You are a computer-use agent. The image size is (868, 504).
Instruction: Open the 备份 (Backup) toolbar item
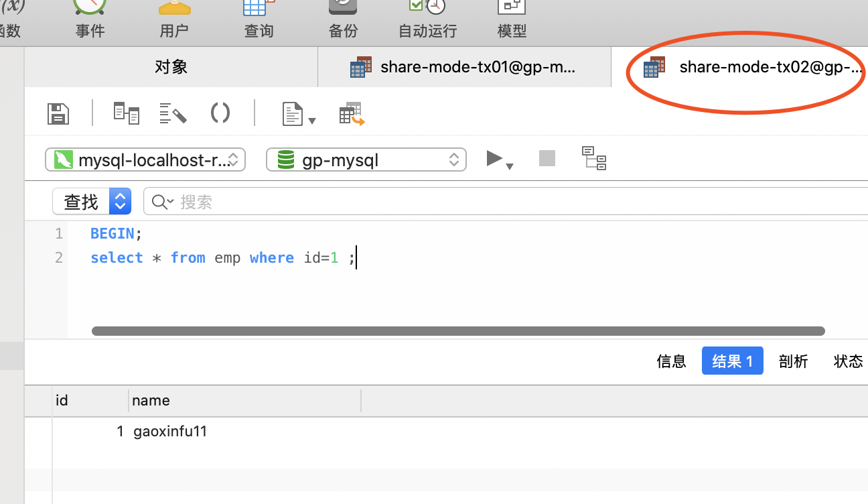(343, 19)
